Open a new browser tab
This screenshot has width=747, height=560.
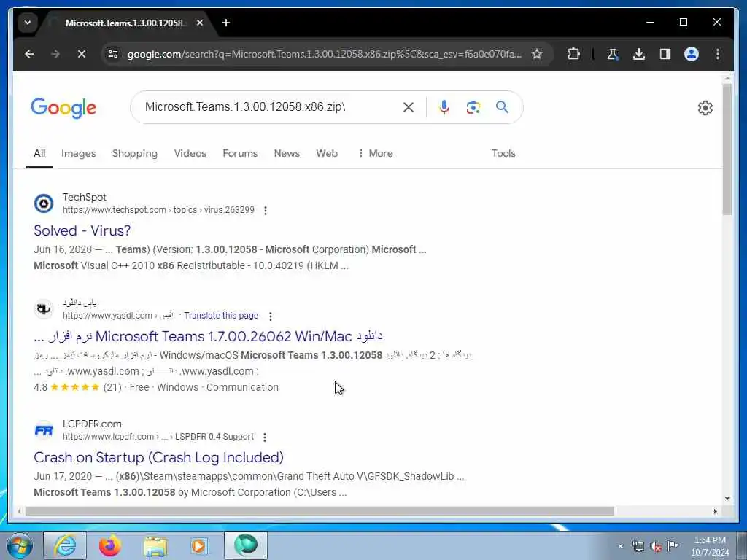coord(226,23)
